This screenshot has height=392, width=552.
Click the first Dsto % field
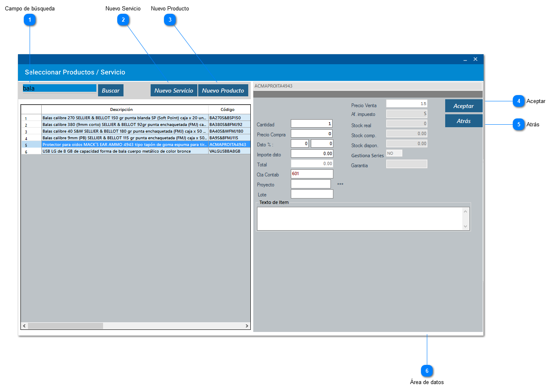tap(300, 143)
